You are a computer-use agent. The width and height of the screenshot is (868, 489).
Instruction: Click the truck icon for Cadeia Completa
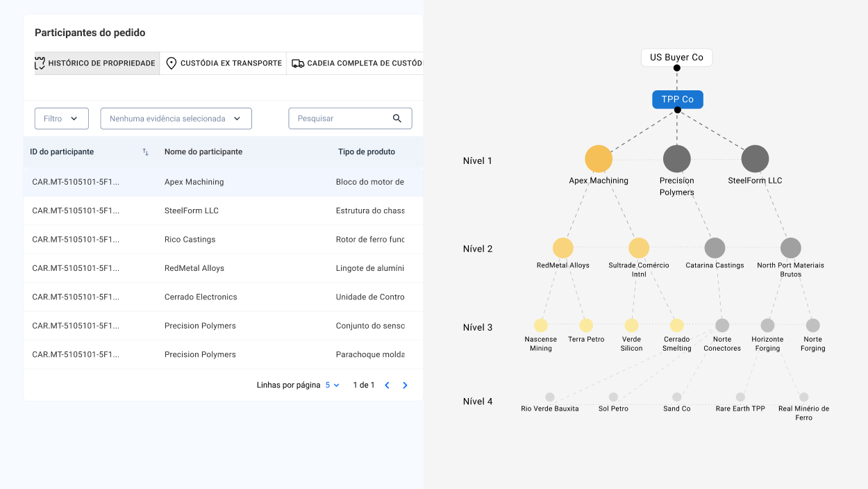click(x=298, y=63)
